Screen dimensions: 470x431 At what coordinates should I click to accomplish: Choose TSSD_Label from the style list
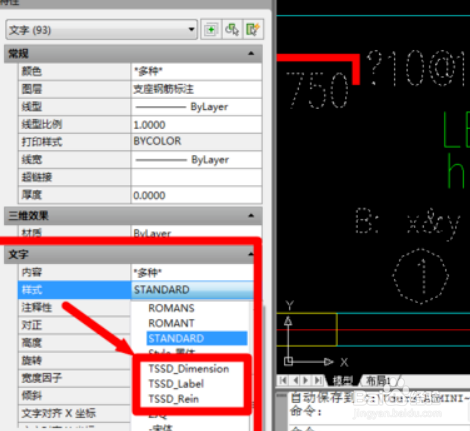(176, 384)
